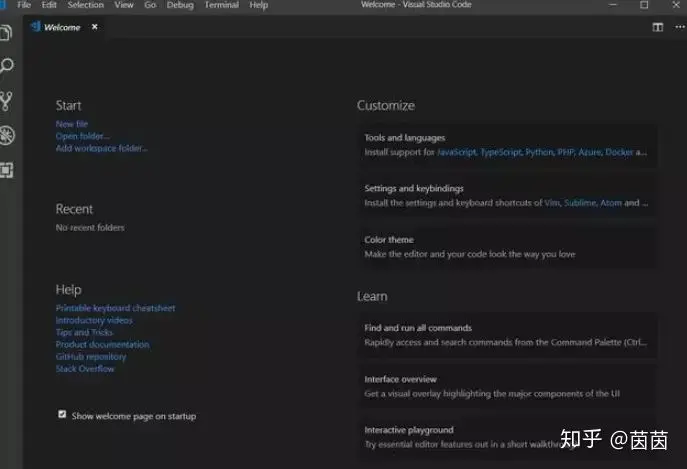Click the VS Code logo on Welcome tab
The height and width of the screenshot is (469, 687).
[x=35, y=27]
